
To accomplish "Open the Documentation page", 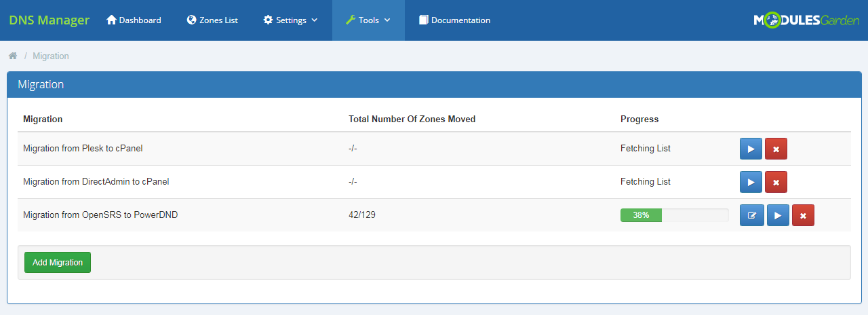I will tap(454, 20).
